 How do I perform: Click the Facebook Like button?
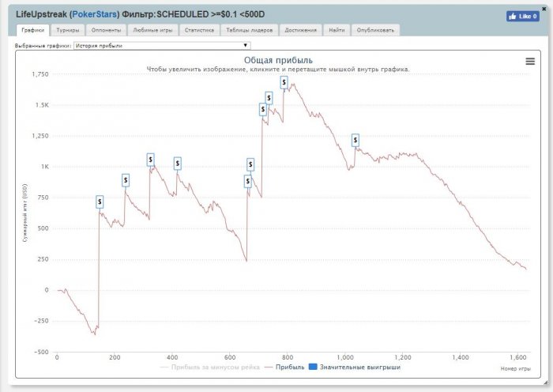(x=523, y=17)
